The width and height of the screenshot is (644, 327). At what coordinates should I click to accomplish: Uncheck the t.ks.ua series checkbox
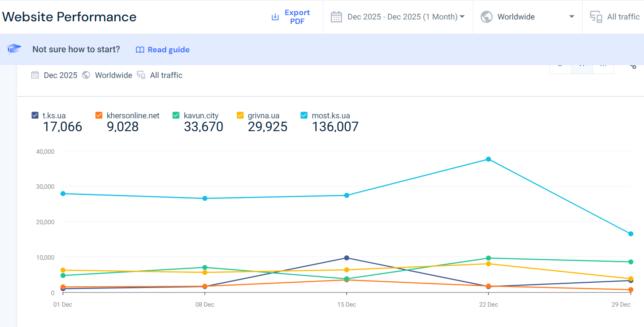(x=35, y=116)
